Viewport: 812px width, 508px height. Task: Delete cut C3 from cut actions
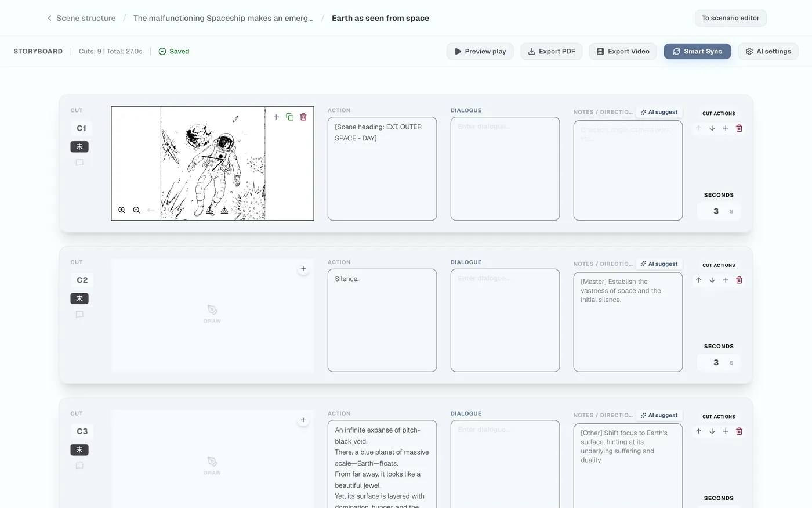pos(739,431)
